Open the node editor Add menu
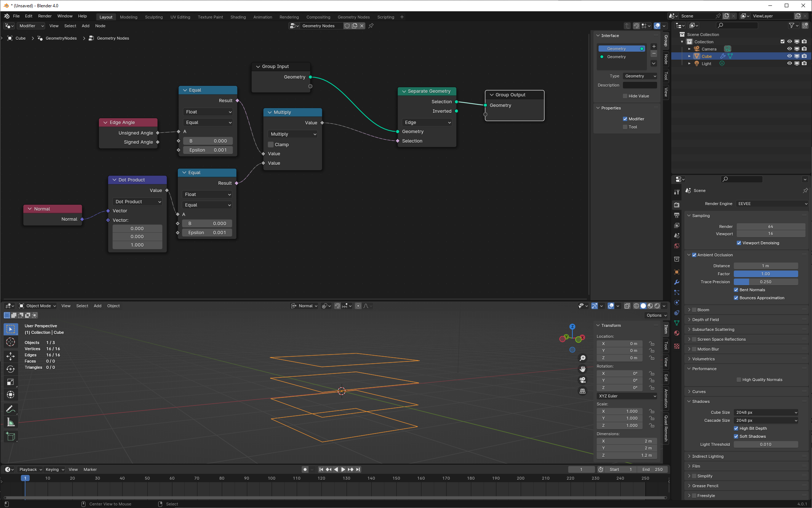Viewport: 812px width, 508px height. [85, 26]
